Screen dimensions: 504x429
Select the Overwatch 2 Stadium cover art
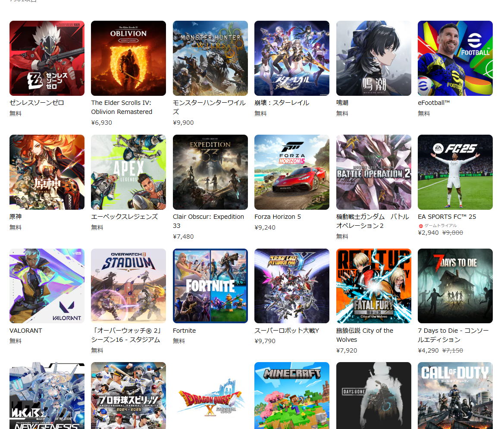[128, 286]
